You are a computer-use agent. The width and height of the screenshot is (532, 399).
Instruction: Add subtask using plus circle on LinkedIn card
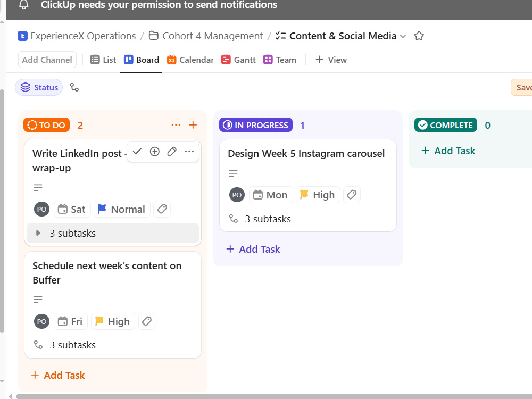[x=155, y=151]
